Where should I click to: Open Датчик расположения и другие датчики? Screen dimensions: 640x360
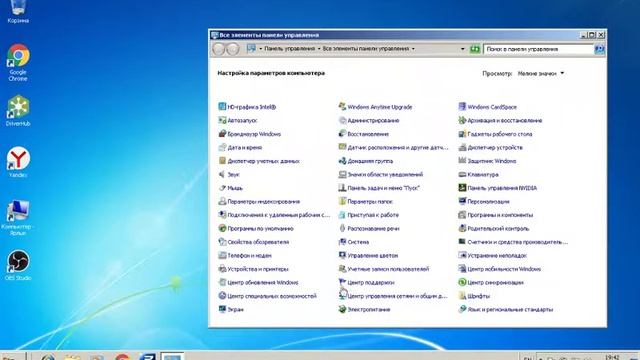[x=398, y=147]
